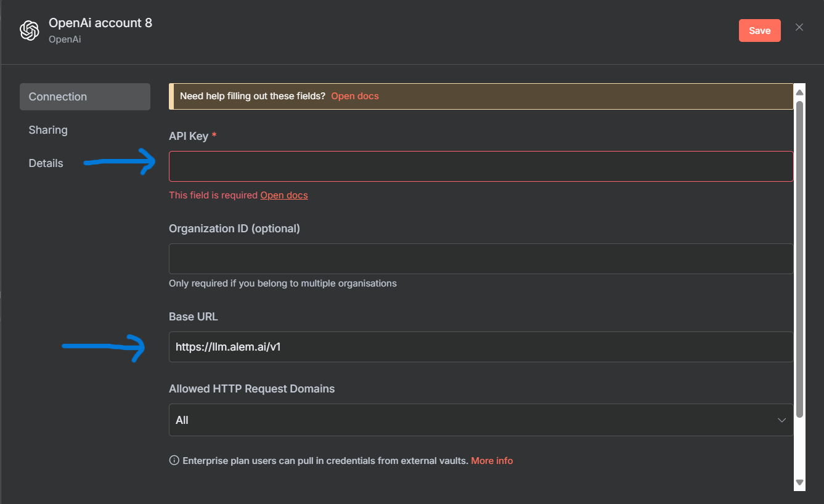Click the OpenAI logo icon
This screenshot has width=824, height=504.
[x=30, y=30]
